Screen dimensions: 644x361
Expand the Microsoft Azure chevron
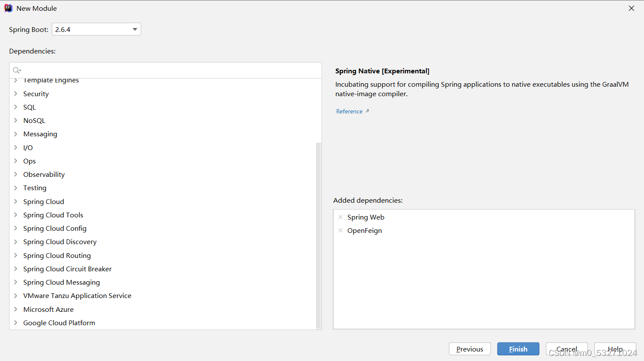[x=16, y=309]
